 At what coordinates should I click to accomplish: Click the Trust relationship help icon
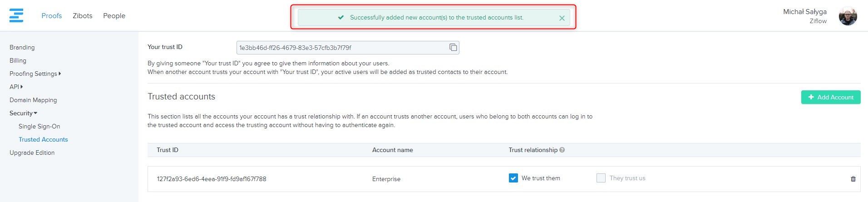(562, 150)
